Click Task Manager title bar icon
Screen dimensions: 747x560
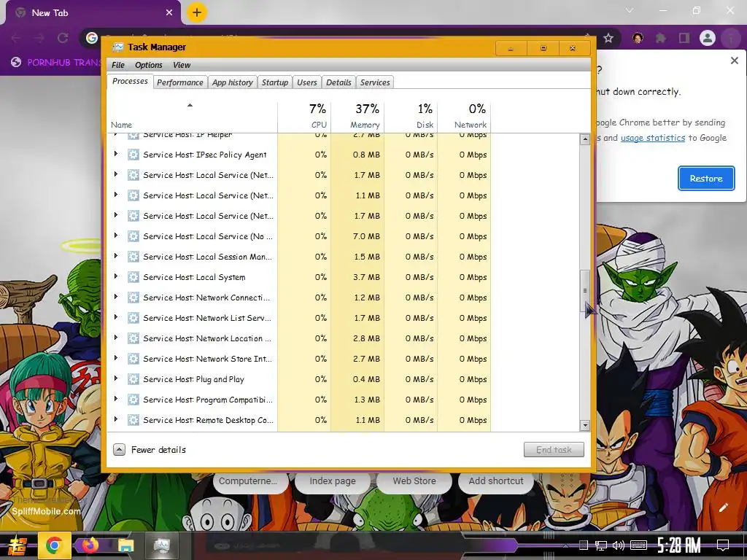[x=117, y=47]
